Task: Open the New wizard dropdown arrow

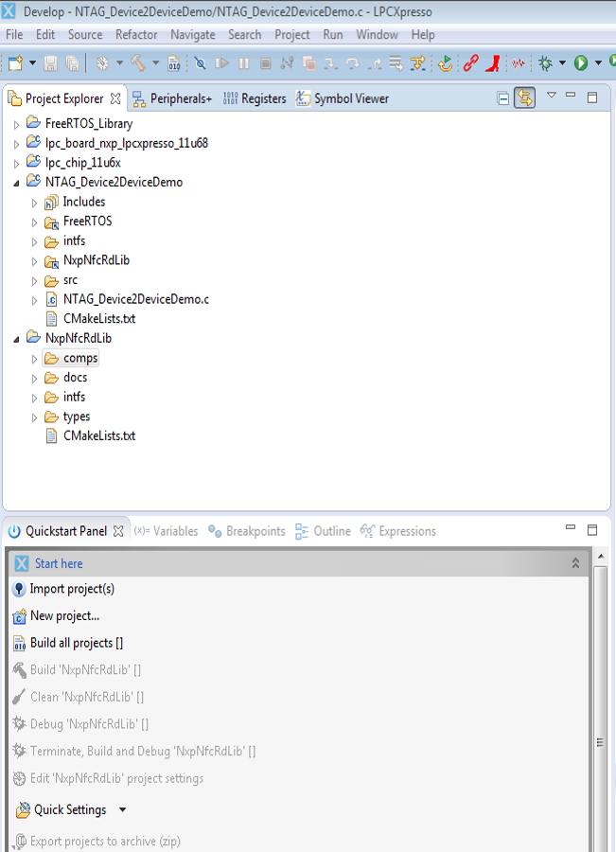Action: tap(32, 63)
